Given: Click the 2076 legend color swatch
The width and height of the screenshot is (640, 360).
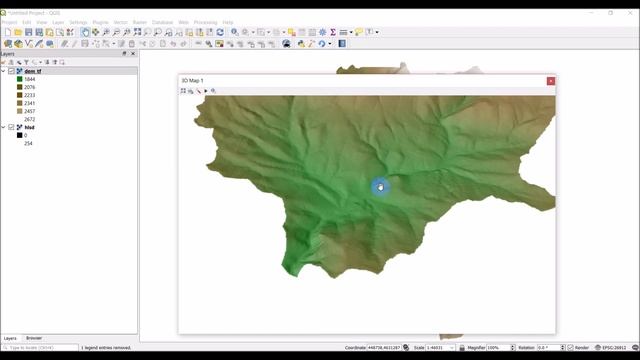Looking at the screenshot, I should click(20, 87).
